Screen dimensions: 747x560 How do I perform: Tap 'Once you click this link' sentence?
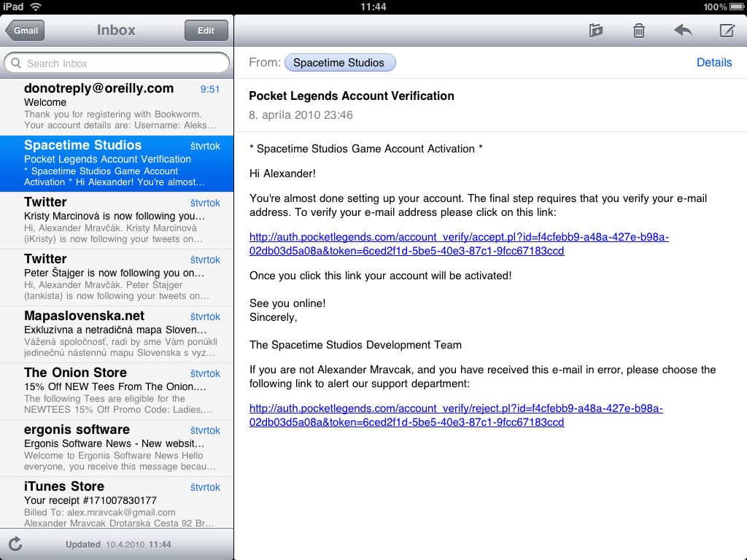pos(381,275)
